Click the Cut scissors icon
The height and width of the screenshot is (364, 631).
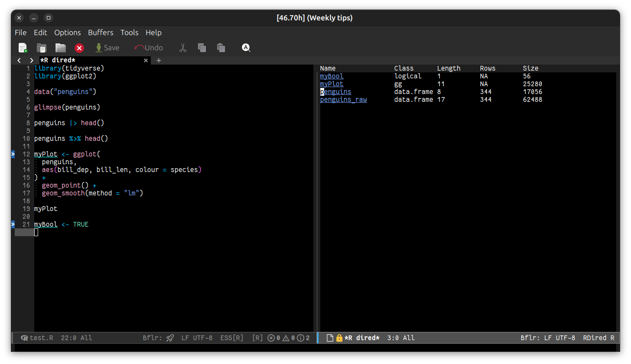pos(183,48)
